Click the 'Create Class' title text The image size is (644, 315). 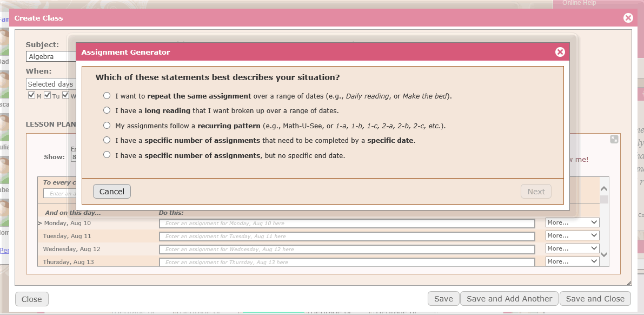pos(38,18)
